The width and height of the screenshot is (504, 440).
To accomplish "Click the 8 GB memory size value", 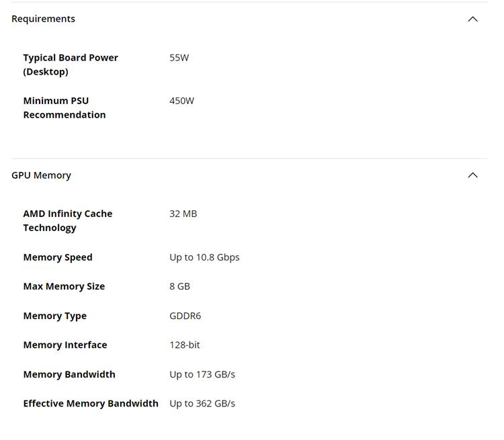I will click(179, 286).
